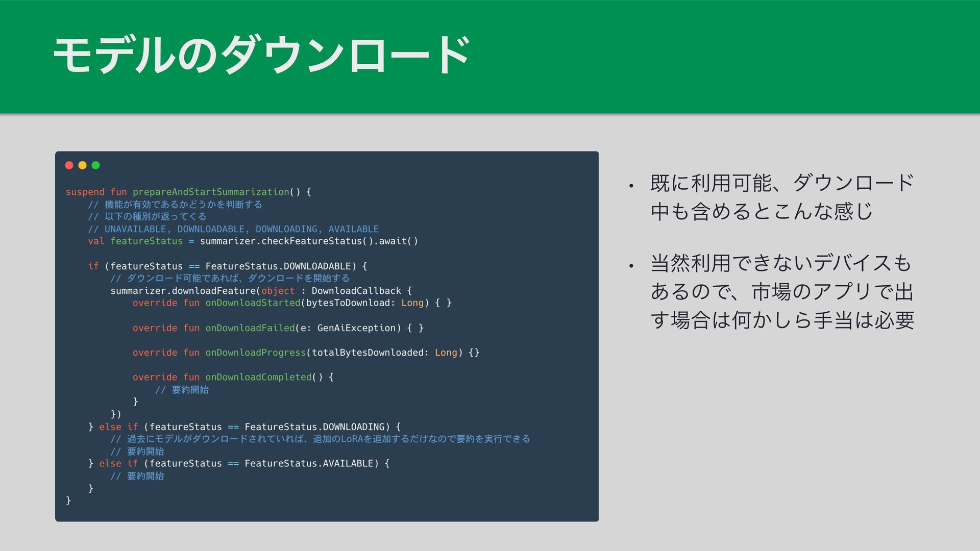Click FeatureStatus.AVAILABLE in else-if condition
The height and width of the screenshot is (551, 980).
click(x=309, y=463)
